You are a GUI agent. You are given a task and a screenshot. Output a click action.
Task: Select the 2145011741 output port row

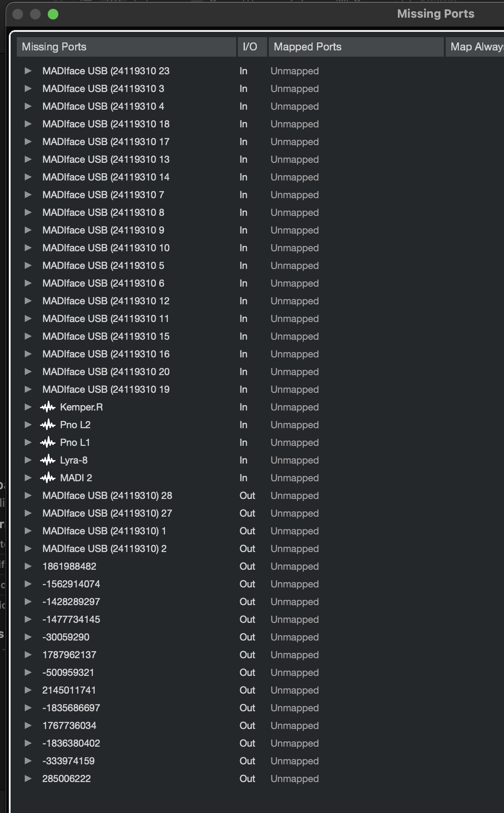click(x=256, y=690)
